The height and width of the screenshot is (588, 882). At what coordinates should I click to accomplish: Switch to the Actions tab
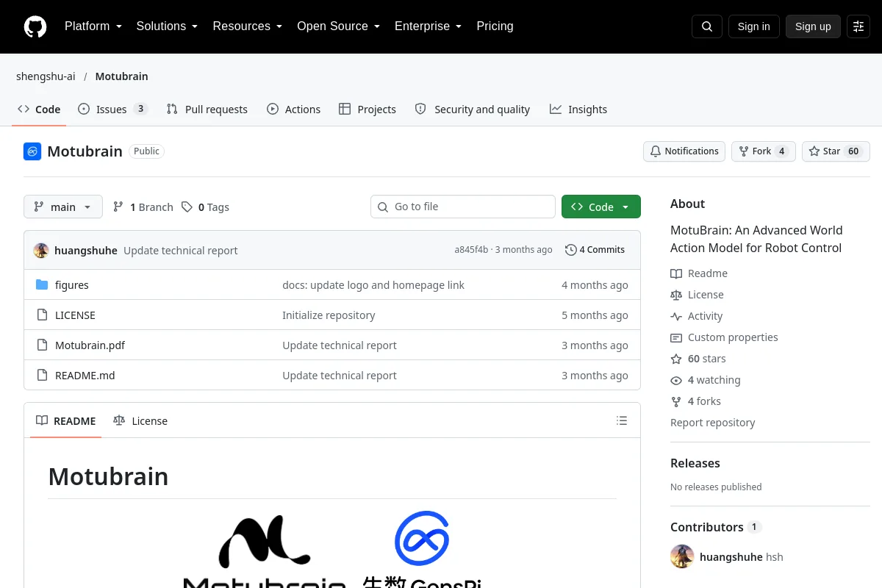tap(293, 110)
